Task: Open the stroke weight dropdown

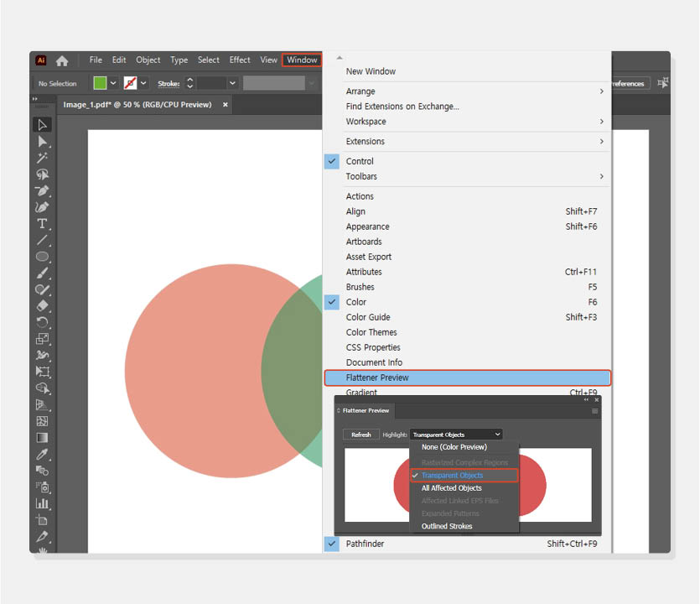Action: [232, 83]
